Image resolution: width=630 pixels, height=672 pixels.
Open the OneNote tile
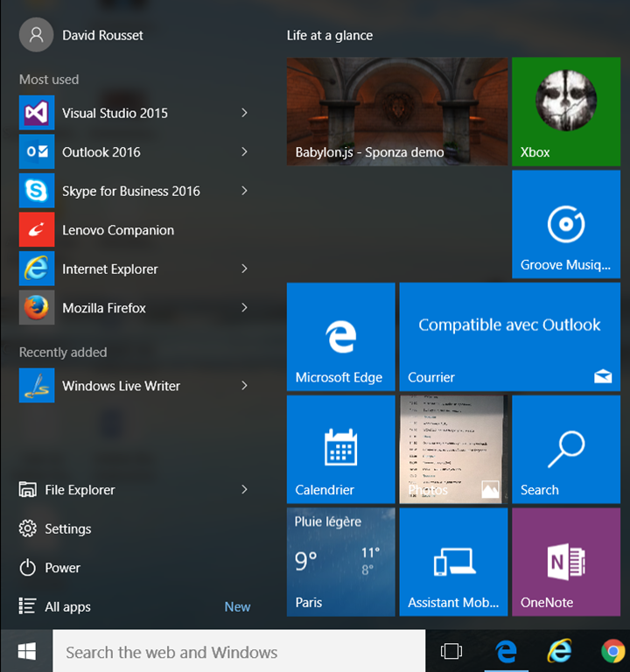pos(566,563)
